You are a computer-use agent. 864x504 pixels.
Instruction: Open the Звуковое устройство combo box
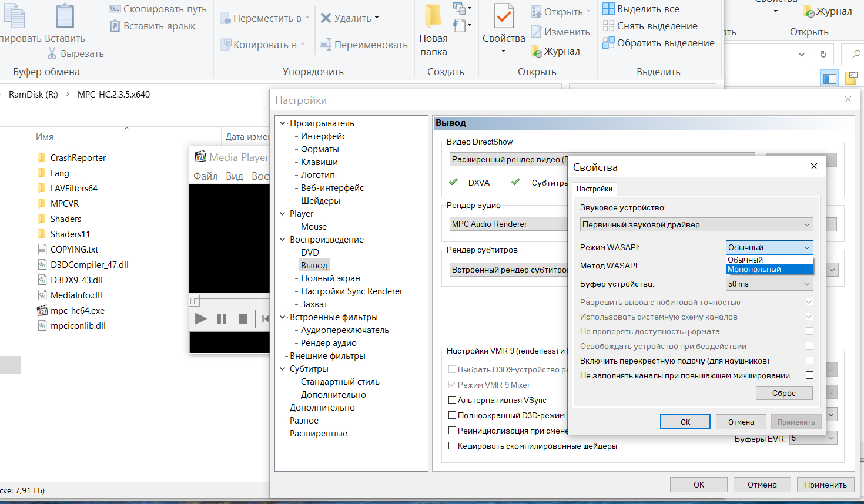pyautogui.click(x=696, y=224)
